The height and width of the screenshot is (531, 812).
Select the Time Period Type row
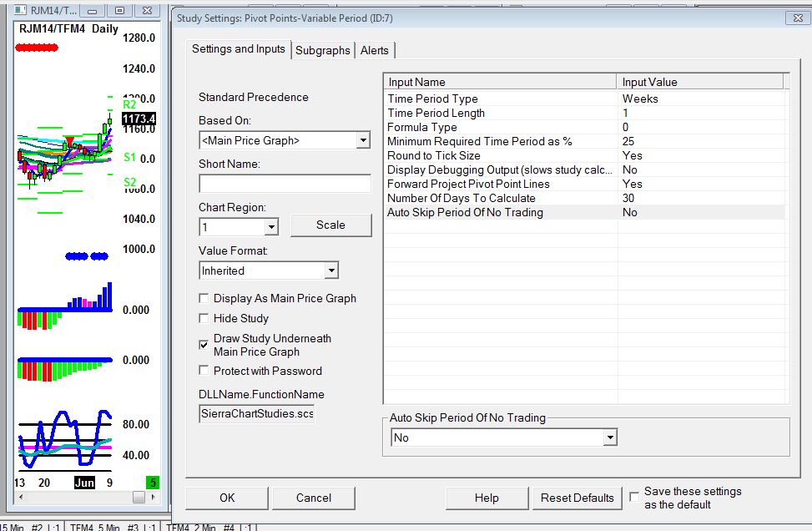click(x=585, y=99)
